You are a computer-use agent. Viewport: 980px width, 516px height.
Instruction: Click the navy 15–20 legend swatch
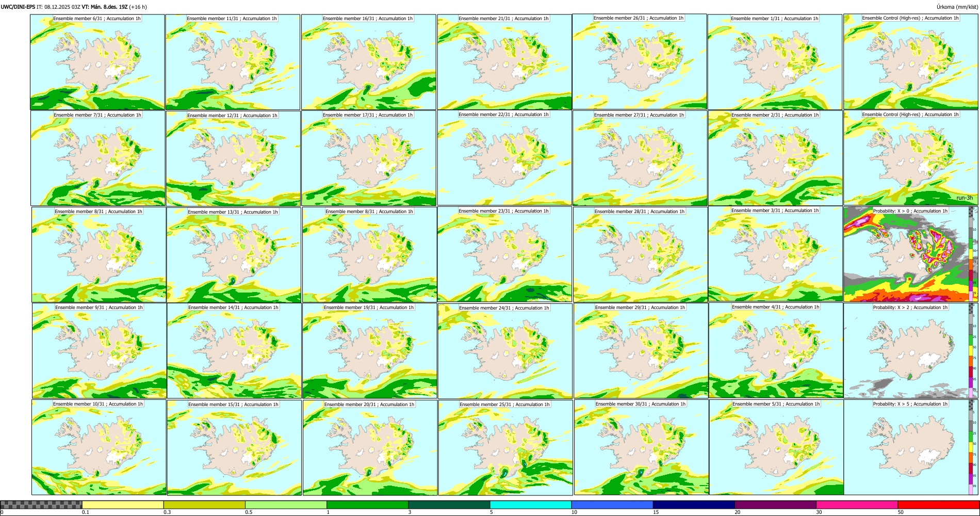pyautogui.click(x=694, y=505)
